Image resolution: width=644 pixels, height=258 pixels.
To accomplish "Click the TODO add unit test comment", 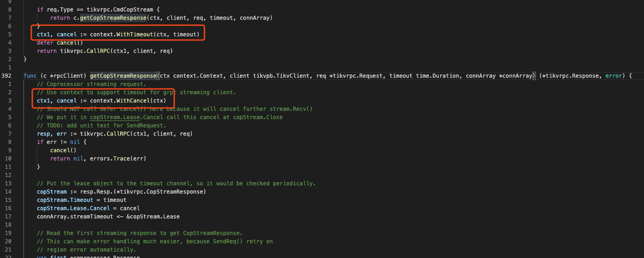I will click(101, 126).
